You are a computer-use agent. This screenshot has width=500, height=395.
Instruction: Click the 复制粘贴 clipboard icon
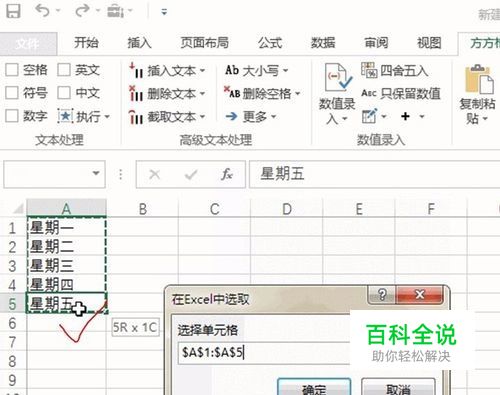pyautogui.click(x=478, y=79)
